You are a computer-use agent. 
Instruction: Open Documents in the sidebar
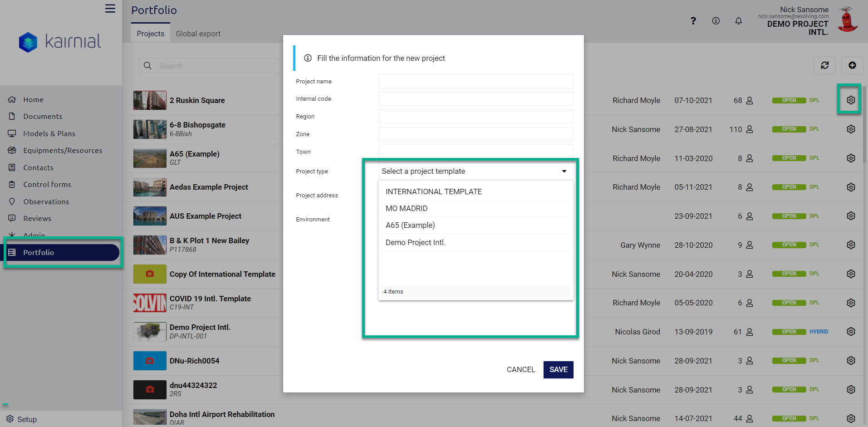43,117
